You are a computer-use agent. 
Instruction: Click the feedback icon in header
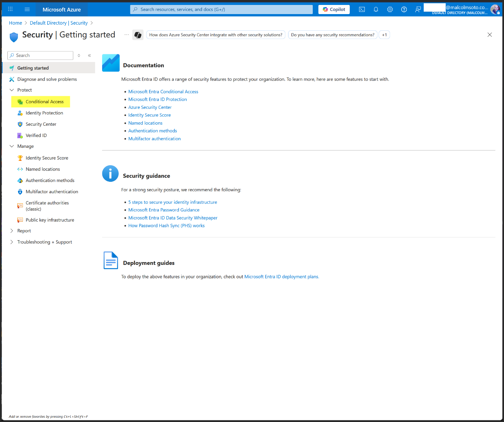click(x=418, y=10)
